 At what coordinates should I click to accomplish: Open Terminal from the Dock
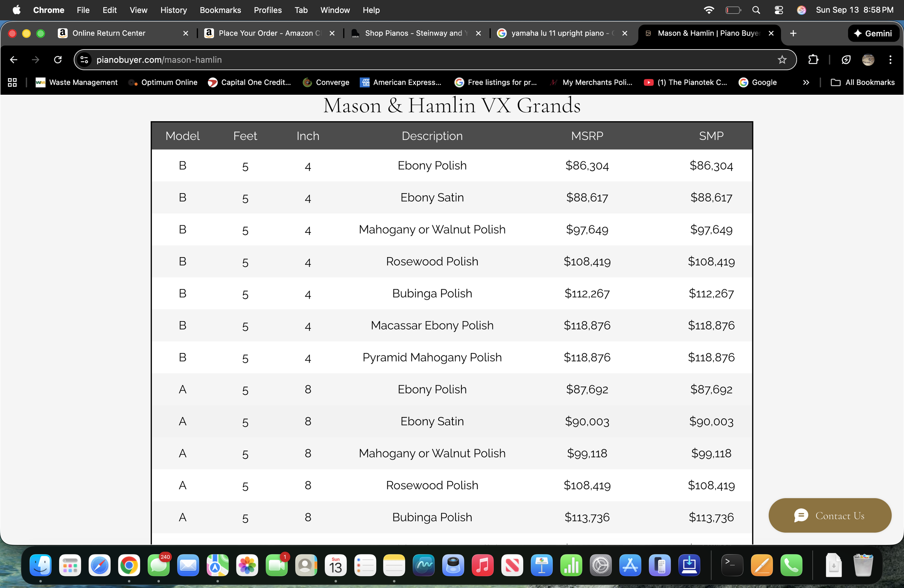732,565
